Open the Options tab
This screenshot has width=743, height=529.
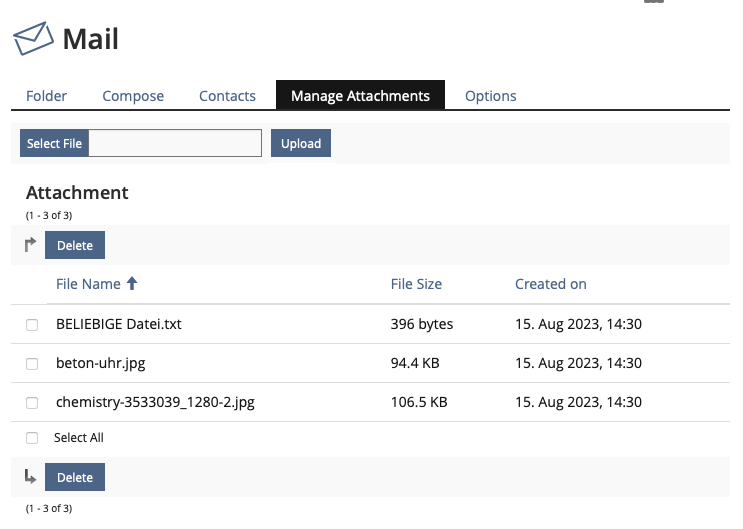[x=490, y=96]
